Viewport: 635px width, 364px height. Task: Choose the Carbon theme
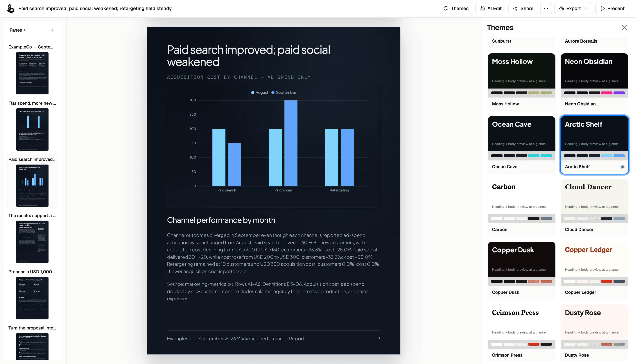coord(521,208)
